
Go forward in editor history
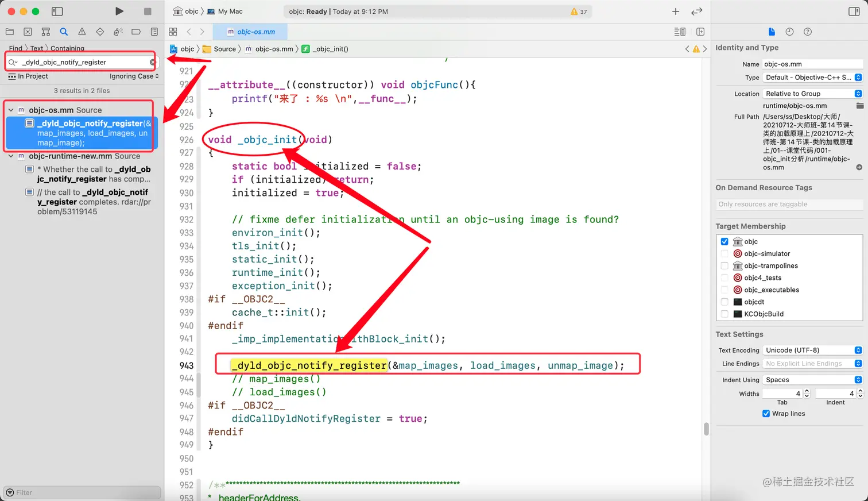[x=202, y=32]
